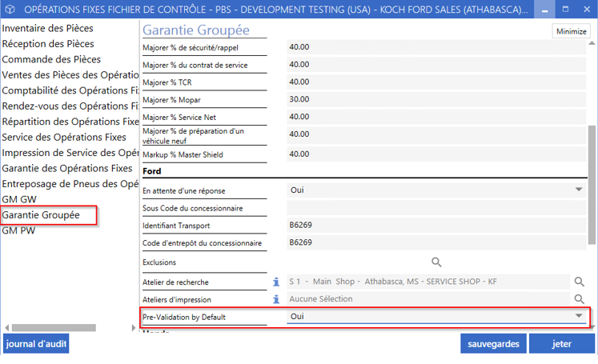This screenshot has height=364, width=598.
Task: Click the Majorer % Service Net field
Action: [436, 117]
